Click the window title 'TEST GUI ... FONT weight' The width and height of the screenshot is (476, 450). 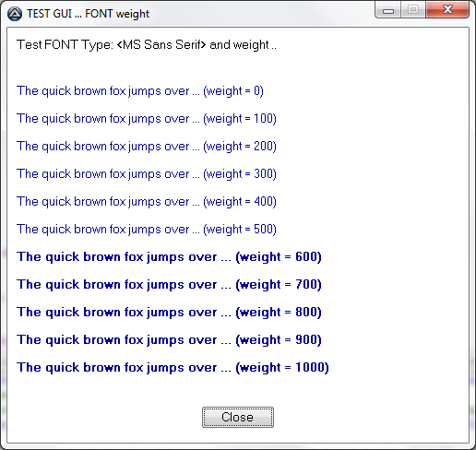click(88, 14)
